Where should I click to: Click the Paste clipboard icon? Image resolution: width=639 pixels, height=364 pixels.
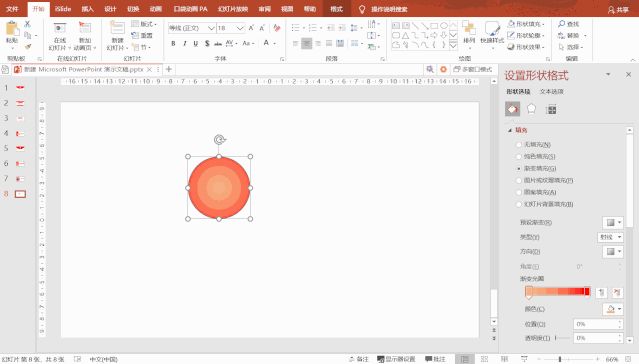point(12,29)
